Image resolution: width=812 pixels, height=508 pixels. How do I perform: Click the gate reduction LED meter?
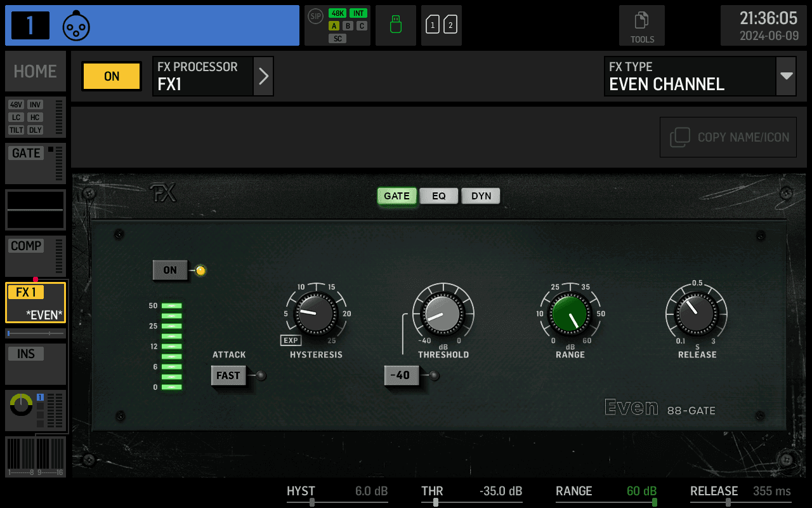click(x=172, y=346)
